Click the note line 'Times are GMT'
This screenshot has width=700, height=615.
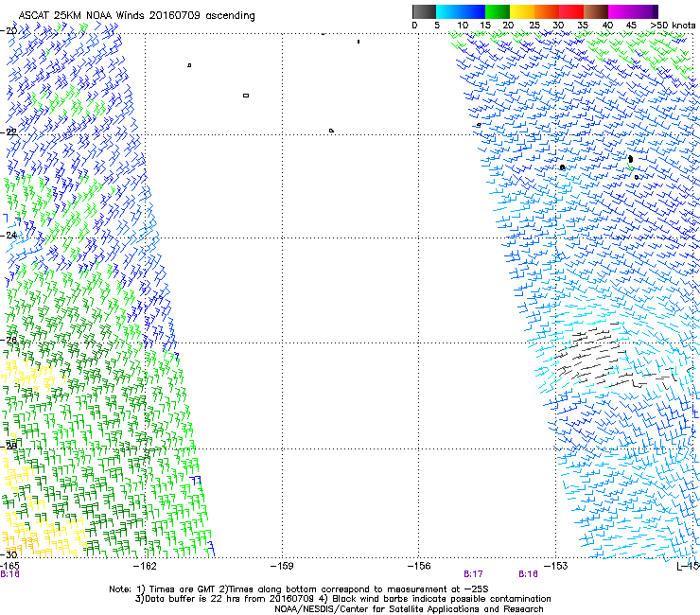point(181,589)
